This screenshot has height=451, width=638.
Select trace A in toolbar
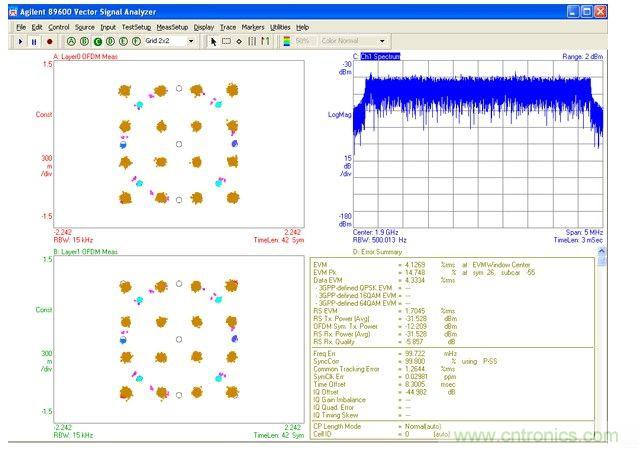[x=71, y=41]
